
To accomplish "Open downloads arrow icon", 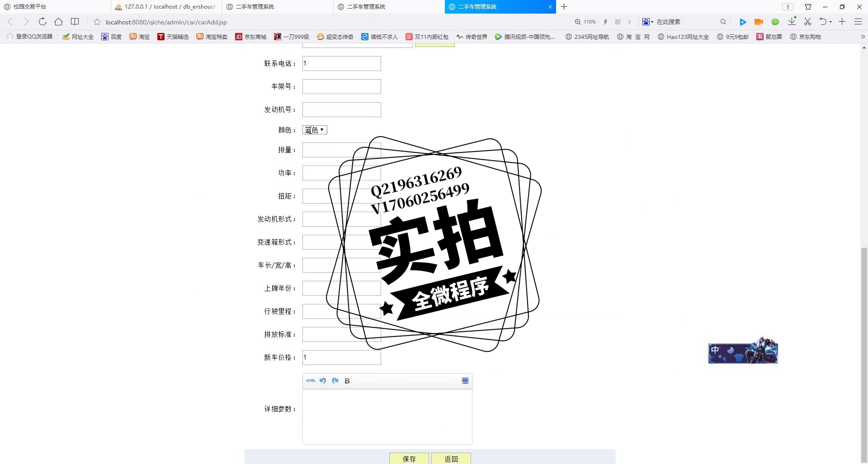I will click(792, 21).
